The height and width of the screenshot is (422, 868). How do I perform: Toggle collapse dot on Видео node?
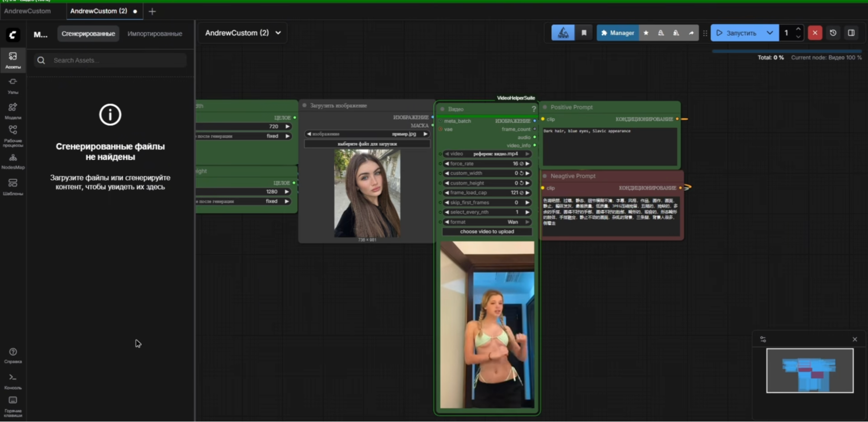(442, 109)
